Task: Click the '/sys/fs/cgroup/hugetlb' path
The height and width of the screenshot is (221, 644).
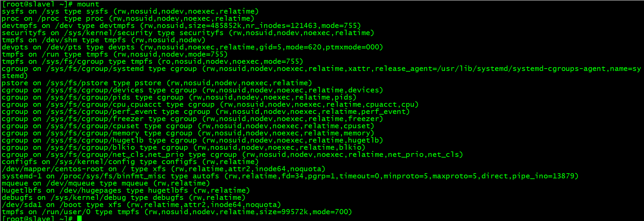Action: [x=95, y=140]
